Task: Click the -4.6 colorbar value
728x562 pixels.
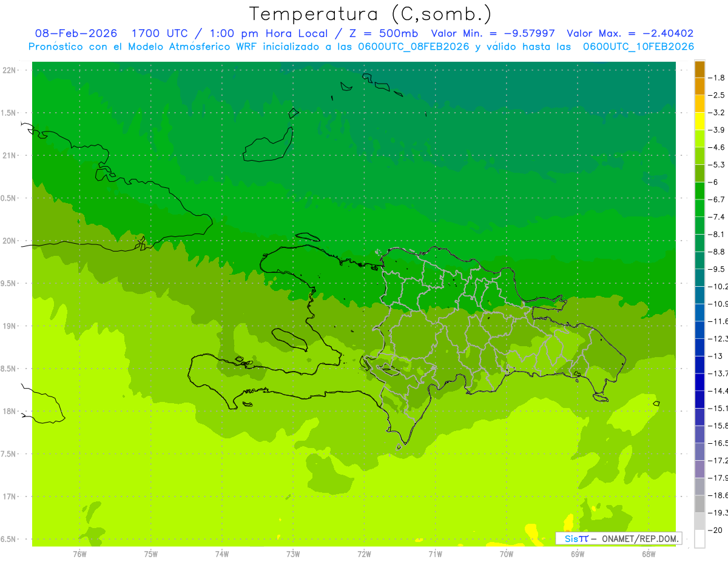Action: (x=716, y=147)
